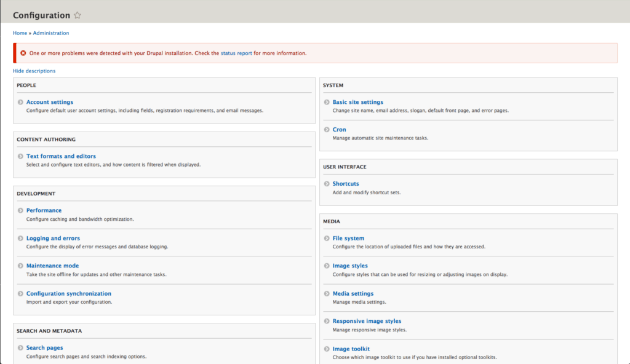This screenshot has width=630, height=364.
Task: Open Image toolkit configuration
Action: (x=351, y=348)
